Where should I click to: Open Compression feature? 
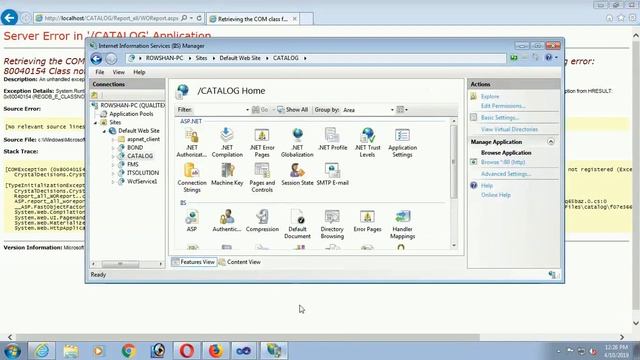click(x=262, y=220)
